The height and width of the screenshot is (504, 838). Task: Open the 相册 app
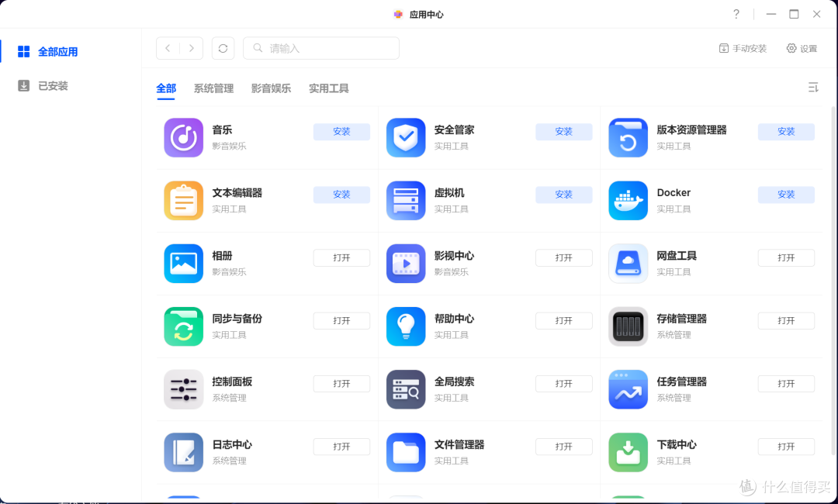point(341,258)
